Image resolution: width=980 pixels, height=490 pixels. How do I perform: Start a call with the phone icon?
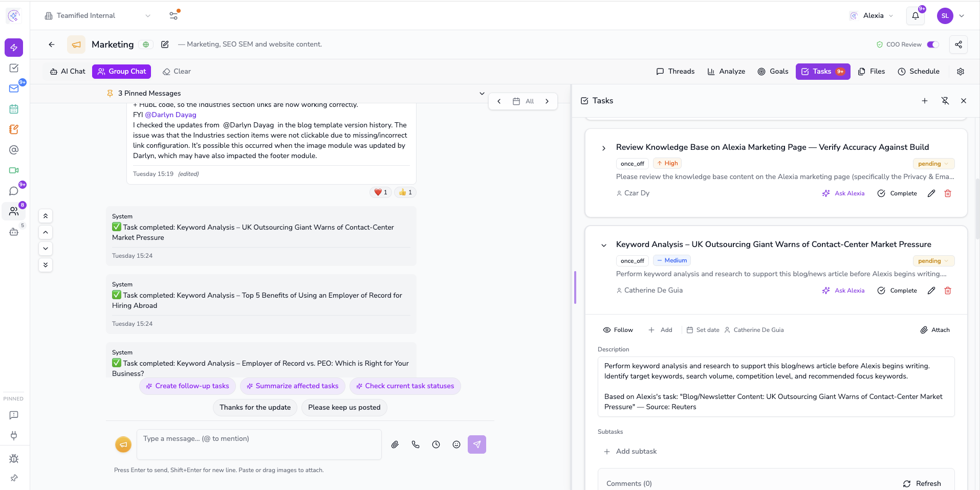point(415,444)
